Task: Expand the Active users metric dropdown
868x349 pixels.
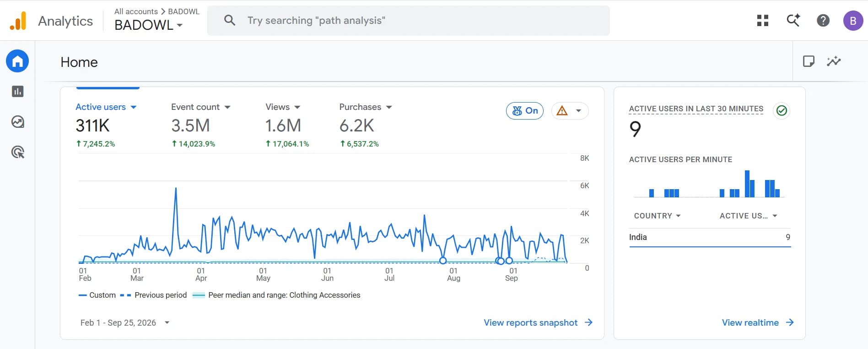Action: click(134, 107)
